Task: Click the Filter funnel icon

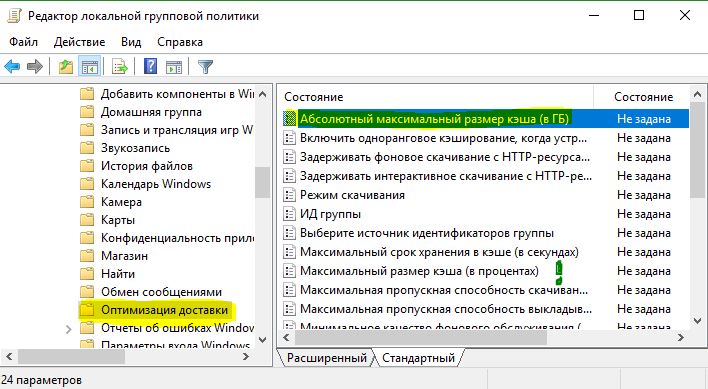Action: (x=205, y=67)
